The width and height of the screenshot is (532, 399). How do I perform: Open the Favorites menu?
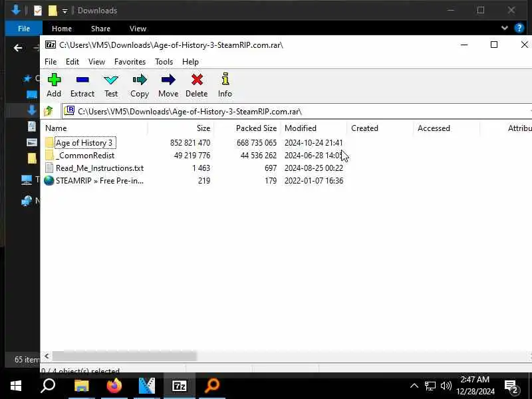pos(130,62)
